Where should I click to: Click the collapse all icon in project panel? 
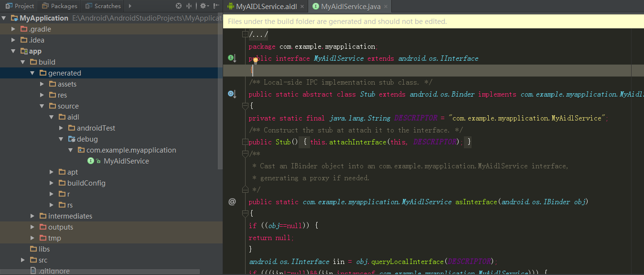(189, 6)
